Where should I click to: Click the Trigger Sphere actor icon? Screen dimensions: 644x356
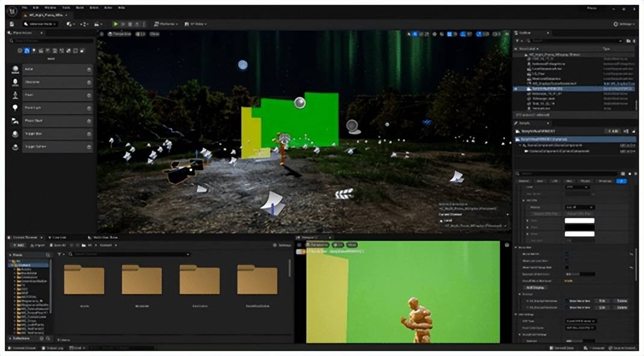tap(15, 147)
